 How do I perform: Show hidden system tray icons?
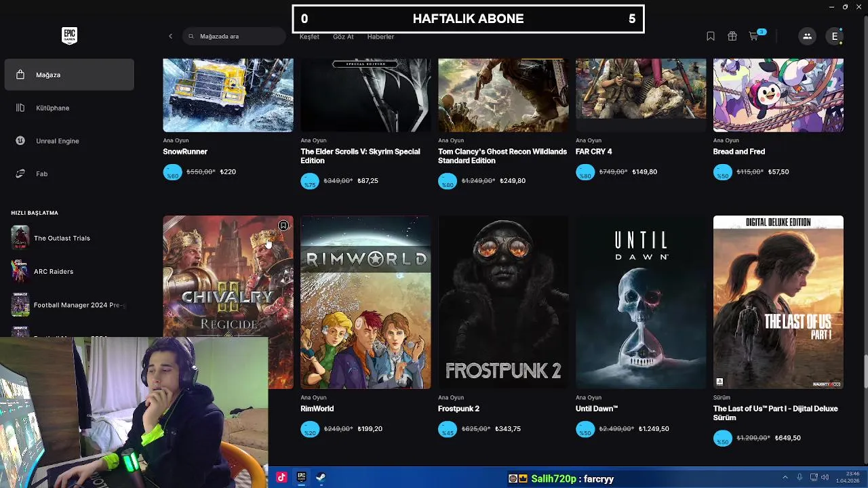(x=785, y=478)
